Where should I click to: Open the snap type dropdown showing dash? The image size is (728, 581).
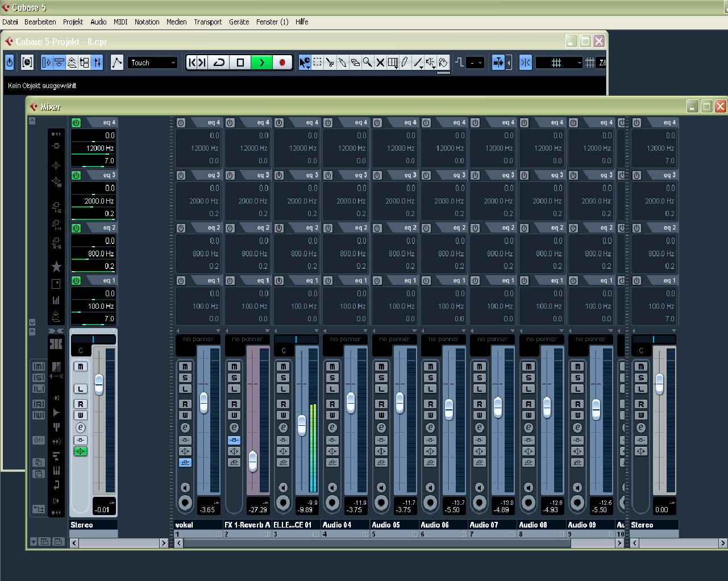pyautogui.click(x=476, y=63)
